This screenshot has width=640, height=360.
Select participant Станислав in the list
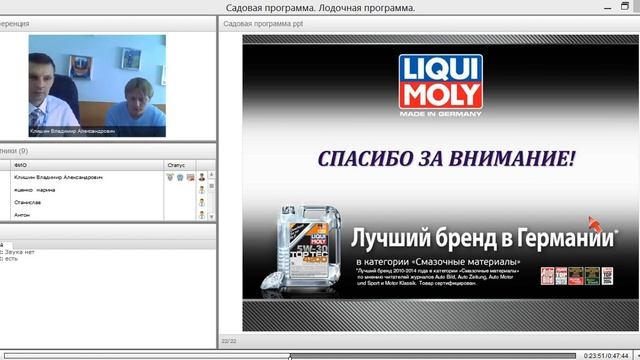[x=27, y=202]
